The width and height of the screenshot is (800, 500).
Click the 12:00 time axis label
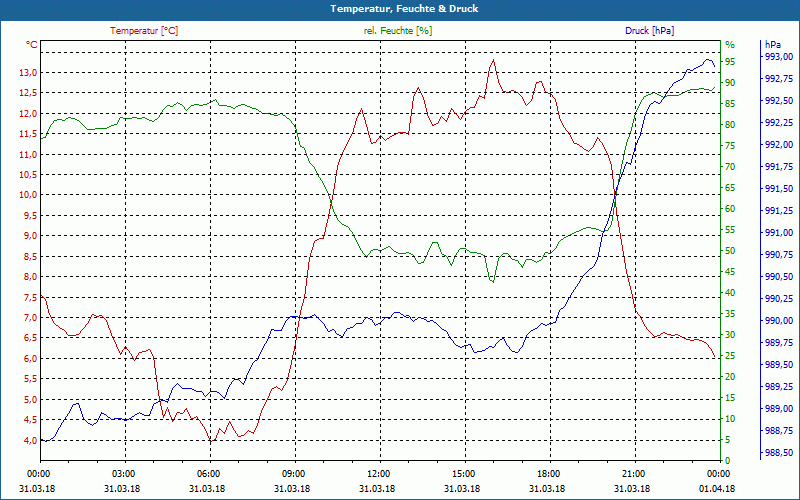tap(378, 473)
